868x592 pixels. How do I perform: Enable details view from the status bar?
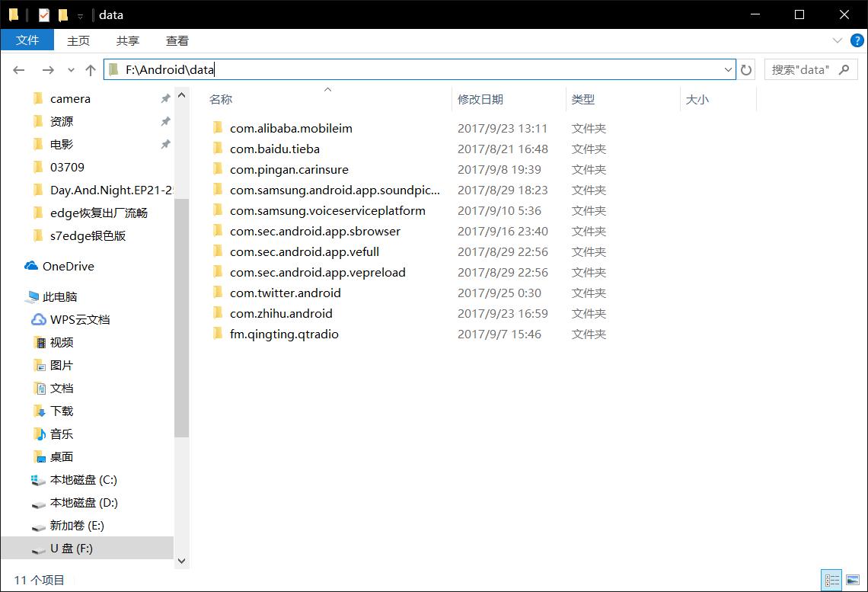[x=831, y=580]
